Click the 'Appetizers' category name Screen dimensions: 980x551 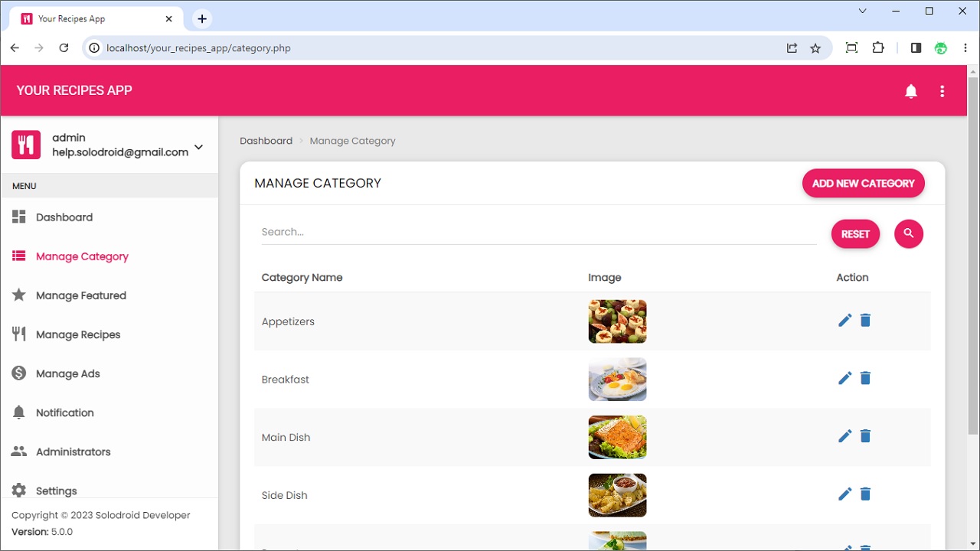pos(288,321)
